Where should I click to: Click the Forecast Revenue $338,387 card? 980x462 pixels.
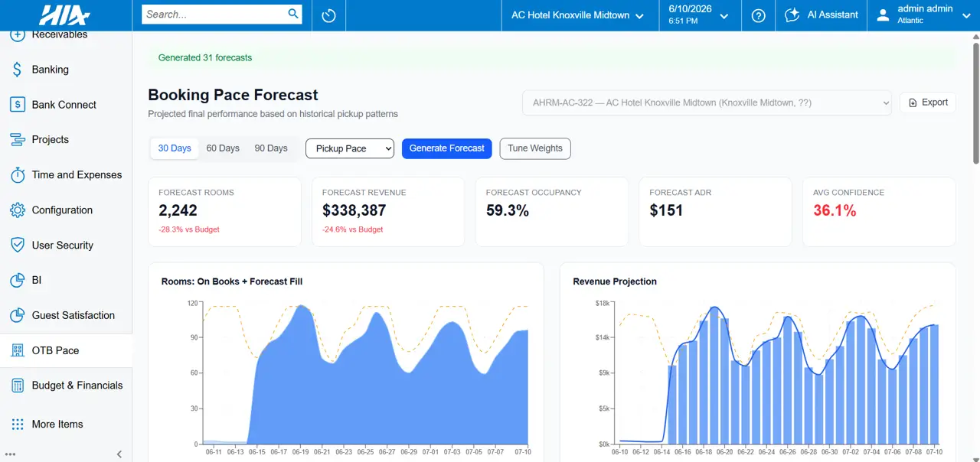388,212
